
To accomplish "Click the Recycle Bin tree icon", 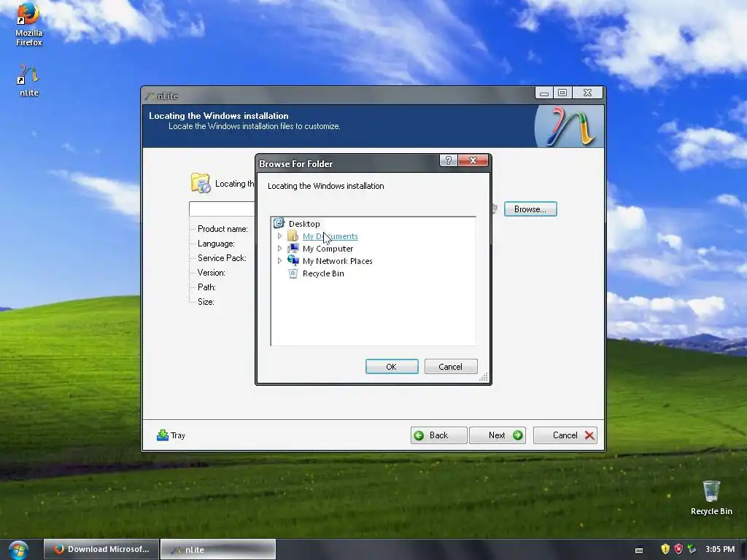I will point(293,273).
